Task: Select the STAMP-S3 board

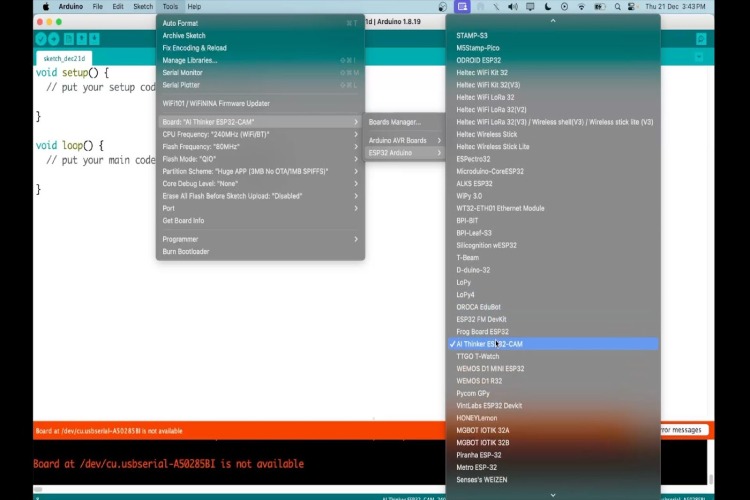Action: click(x=553, y=35)
